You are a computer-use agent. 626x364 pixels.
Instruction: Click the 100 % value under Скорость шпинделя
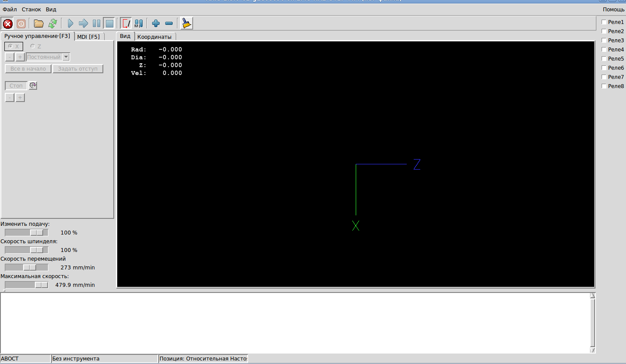69,250
